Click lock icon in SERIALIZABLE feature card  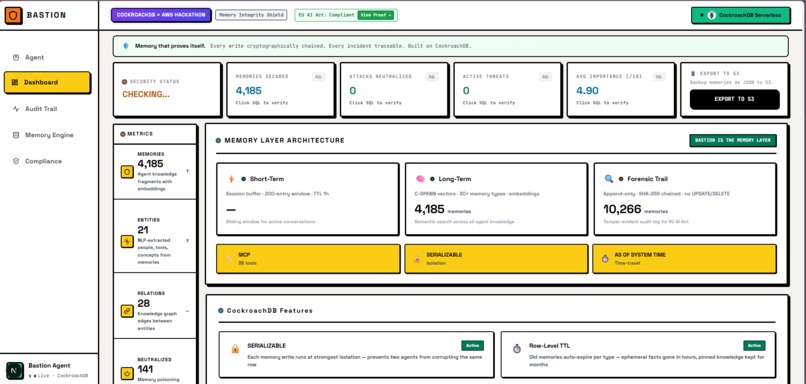pos(235,349)
